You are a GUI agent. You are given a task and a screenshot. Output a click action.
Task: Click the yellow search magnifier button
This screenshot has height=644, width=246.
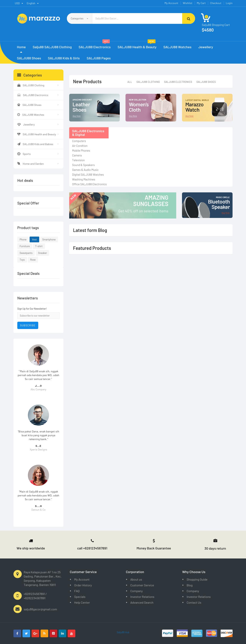[x=189, y=18]
